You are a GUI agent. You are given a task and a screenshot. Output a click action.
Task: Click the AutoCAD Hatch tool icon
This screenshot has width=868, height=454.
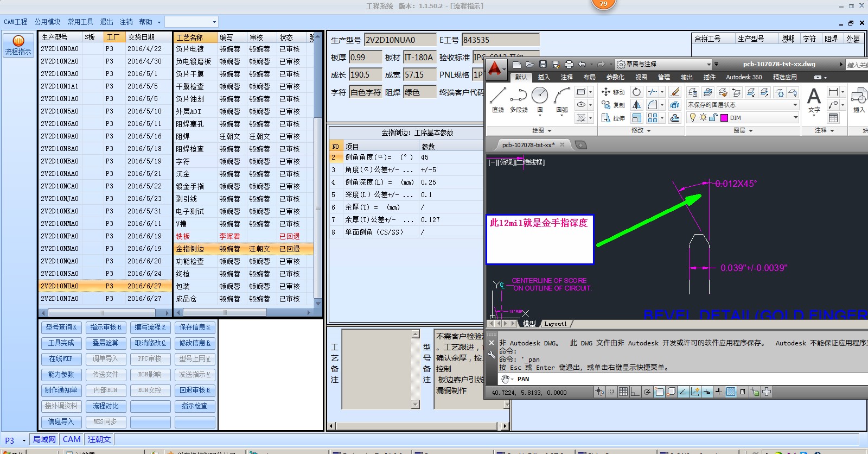pos(581,118)
